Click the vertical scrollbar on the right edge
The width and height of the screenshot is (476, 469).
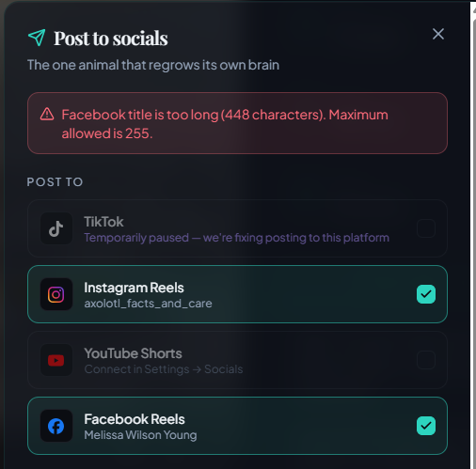coord(473,235)
